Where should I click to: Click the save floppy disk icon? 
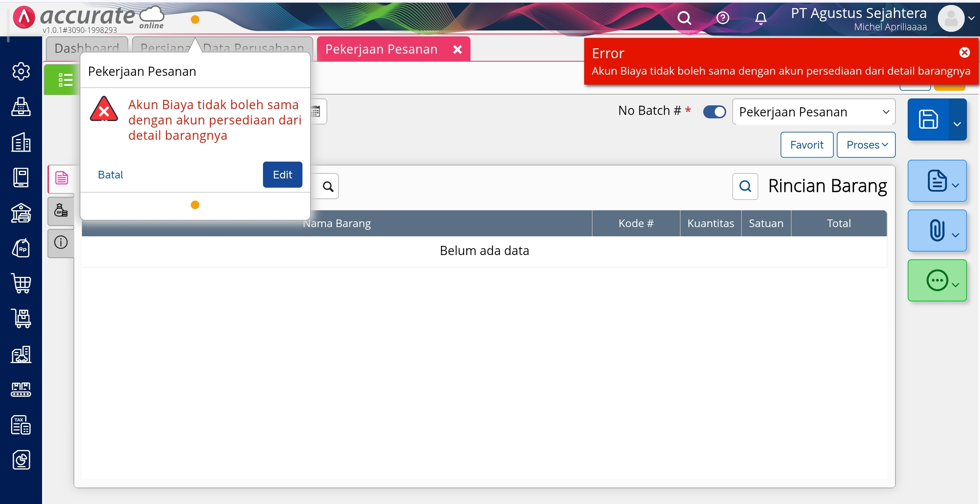coord(928,119)
